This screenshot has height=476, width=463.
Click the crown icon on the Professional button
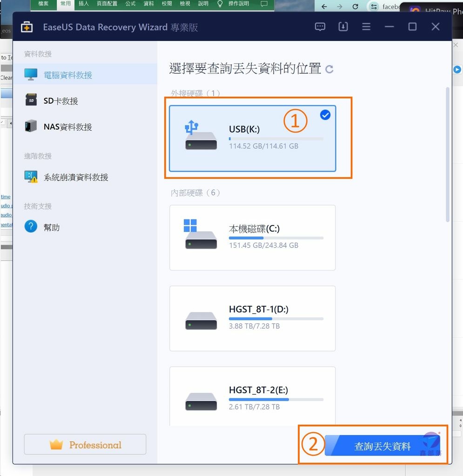(x=56, y=445)
